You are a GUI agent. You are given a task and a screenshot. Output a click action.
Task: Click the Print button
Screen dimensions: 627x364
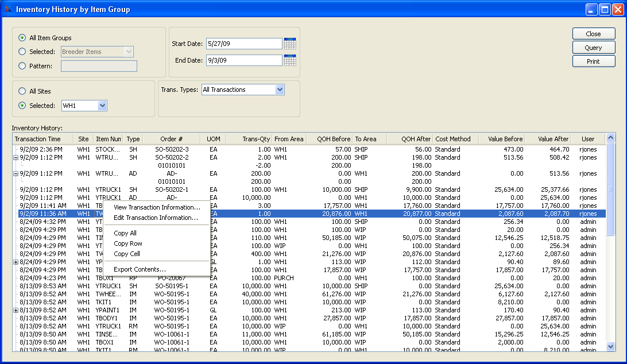593,61
